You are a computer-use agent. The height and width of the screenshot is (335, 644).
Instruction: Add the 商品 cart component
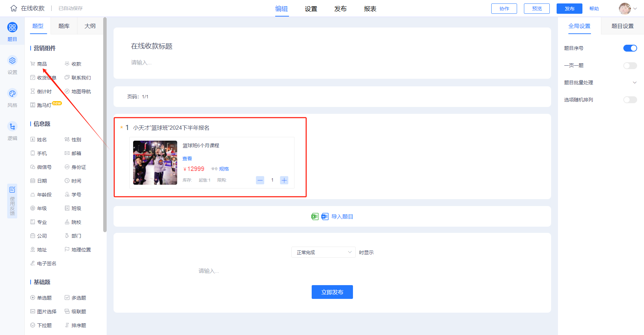tap(39, 64)
